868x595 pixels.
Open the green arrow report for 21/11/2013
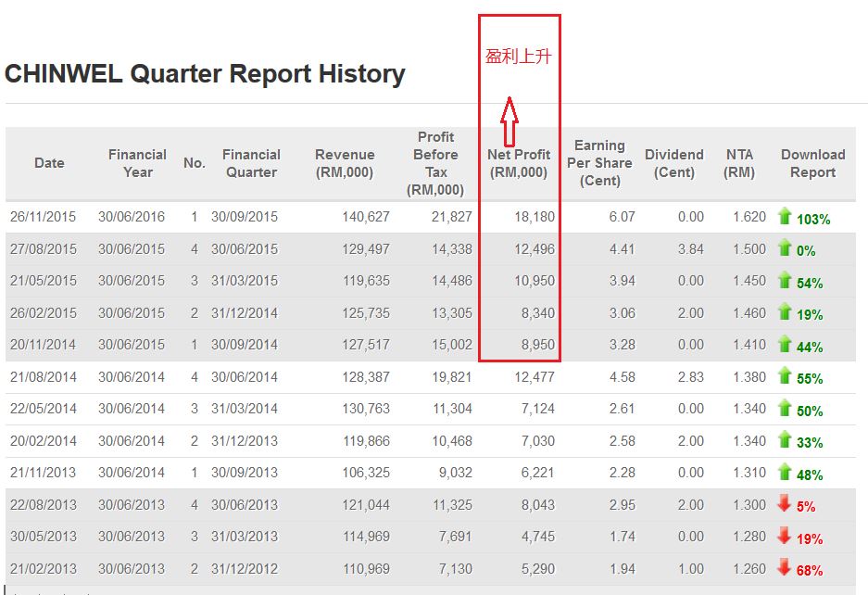(785, 472)
